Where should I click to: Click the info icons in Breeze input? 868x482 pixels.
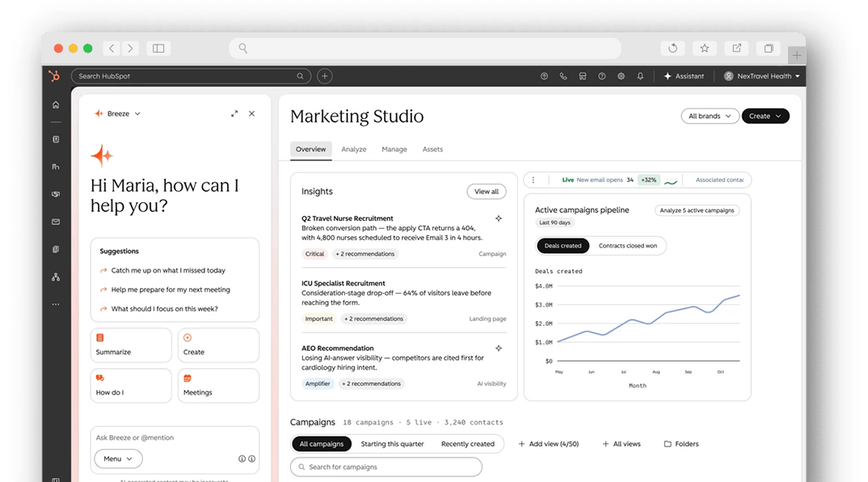pyautogui.click(x=246, y=459)
